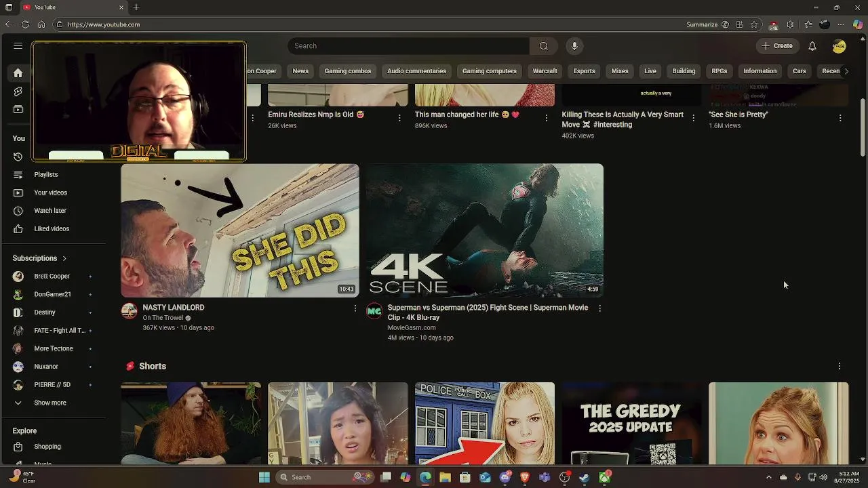Screen dimensions: 868x488
Task: Open the GREEDY 2025 UPDATE short
Action: [632, 424]
